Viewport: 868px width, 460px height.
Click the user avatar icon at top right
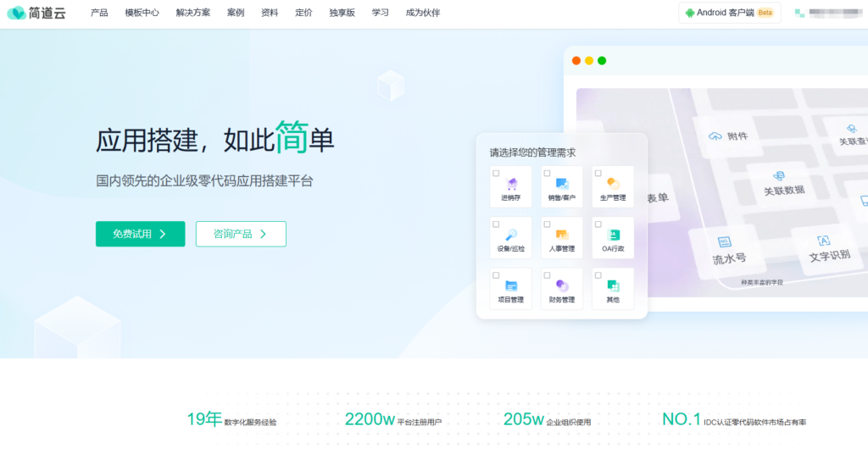799,13
